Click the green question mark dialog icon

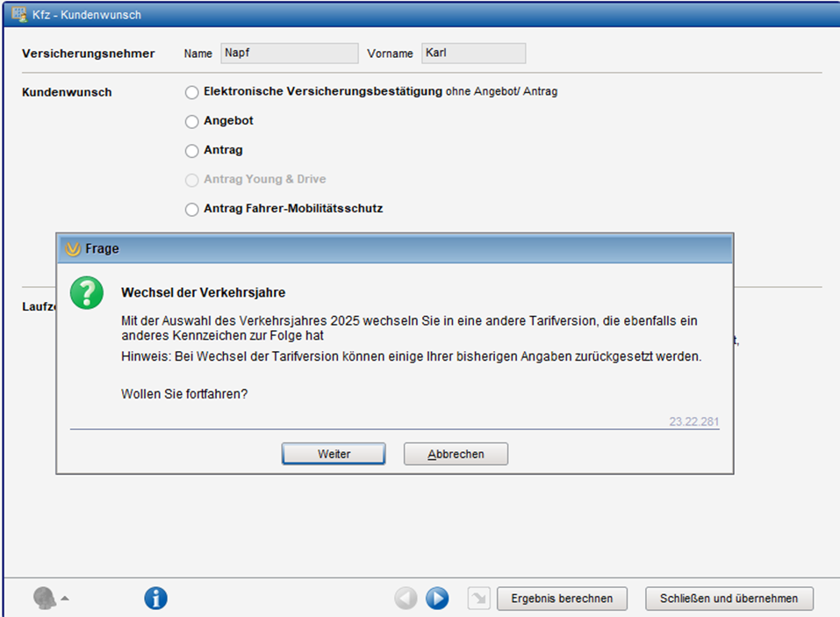pos(87,292)
